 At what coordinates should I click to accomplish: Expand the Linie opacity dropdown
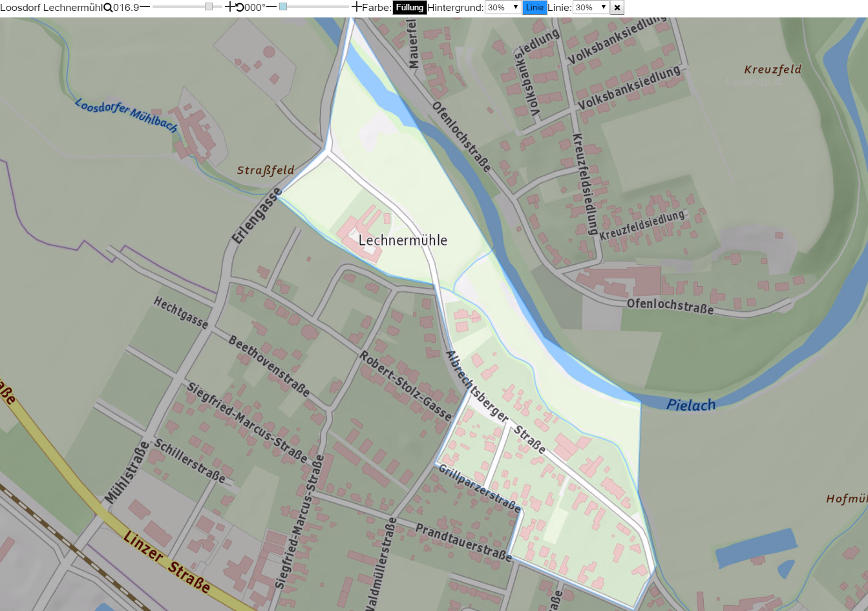(591, 8)
